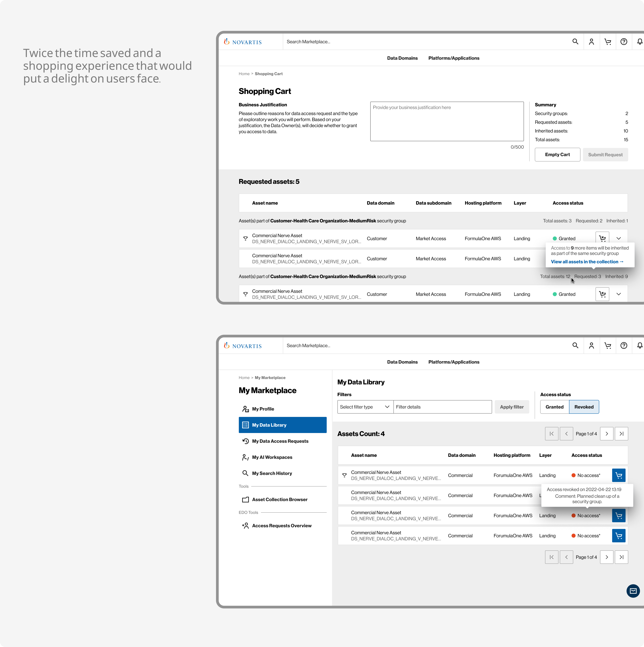Image resolution: width=644 pixels, height=647 pixels.
Task: Click Search Marketplace field in My Marketplace window
Action: (x=425, y=345)
